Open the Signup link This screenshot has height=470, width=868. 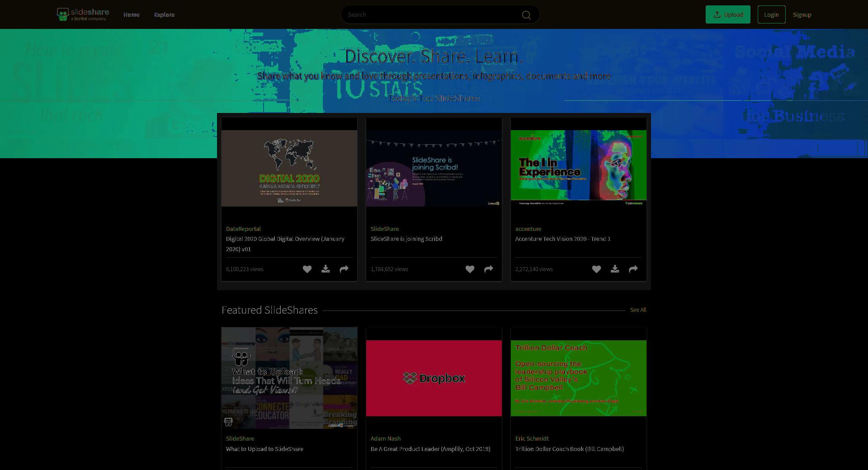pos(802,15)
